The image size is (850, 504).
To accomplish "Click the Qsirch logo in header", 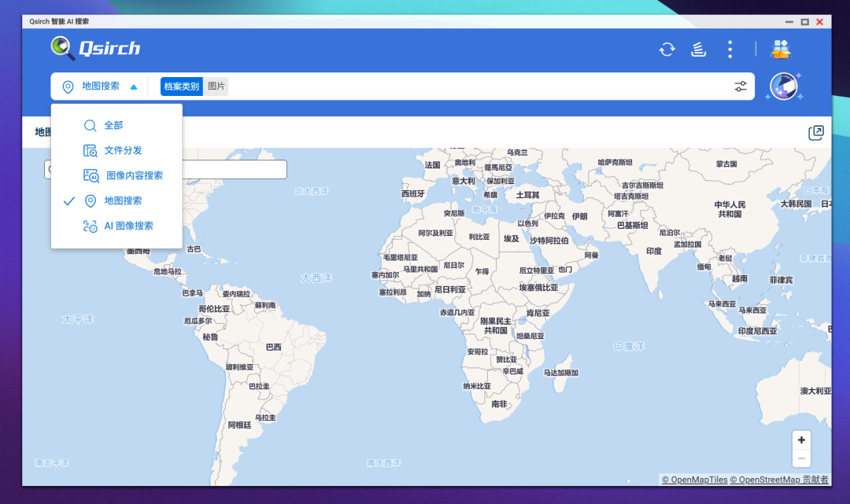I will (95, 48).
